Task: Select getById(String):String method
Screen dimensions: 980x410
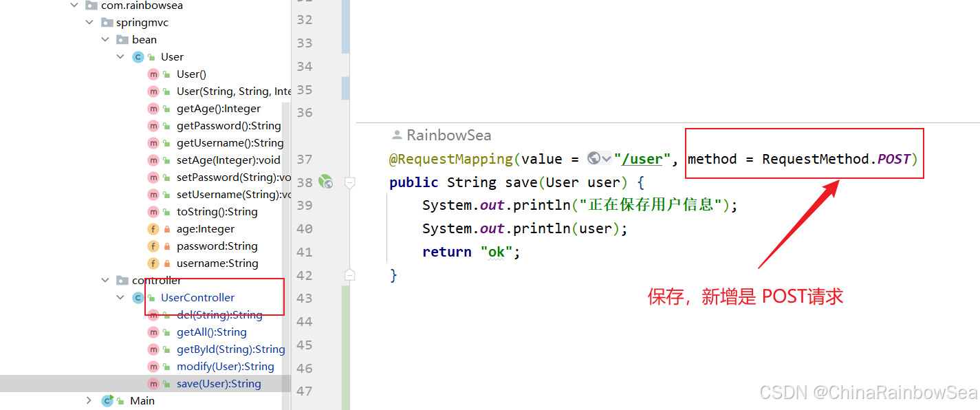Action: pyautogui.click(x=230, y=349)
